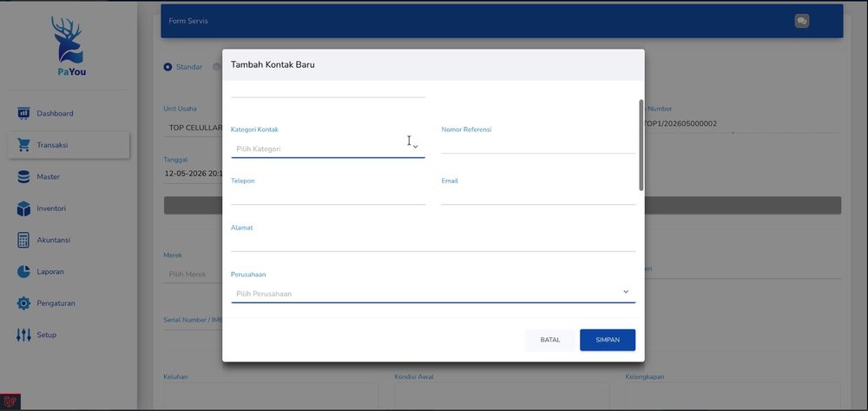Open the Setup sliders icon
The height and width of the screenshot is (411, 868).
(23, 335)
